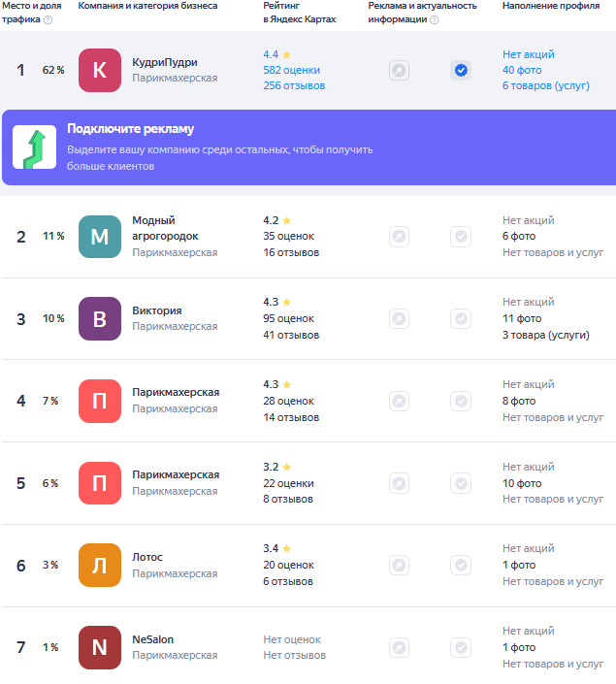Click the company name 'NeSalon'
The width and height of the screenshot is (616, 684).
coord(152,639)
